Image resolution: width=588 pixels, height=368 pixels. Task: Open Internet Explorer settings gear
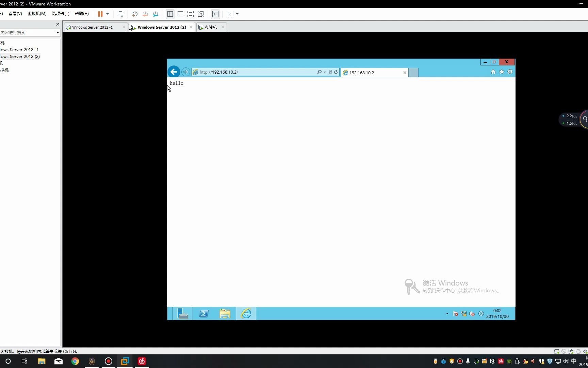[510, 72]
